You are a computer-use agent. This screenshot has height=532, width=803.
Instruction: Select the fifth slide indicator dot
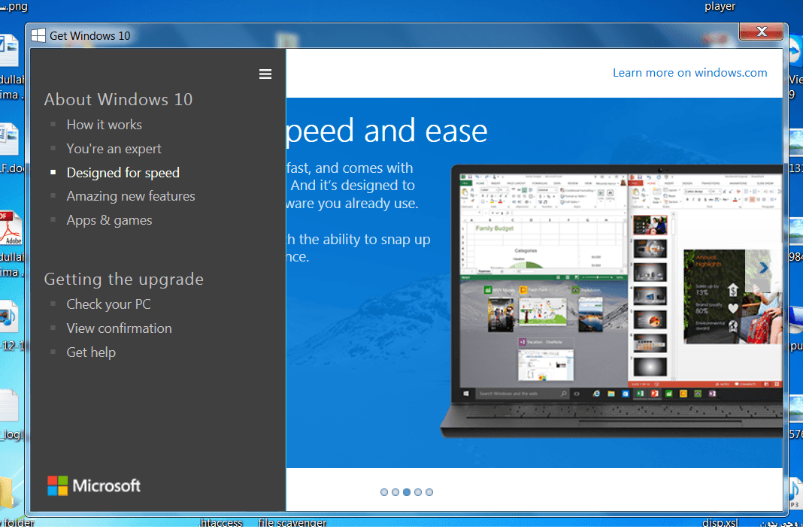click(429, 492)
